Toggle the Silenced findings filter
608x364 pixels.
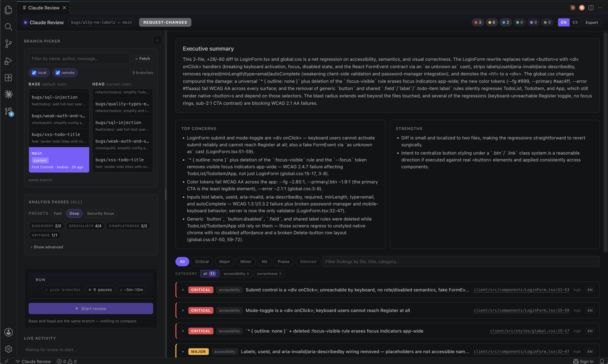pyautogui.click(x=308, y=262)
